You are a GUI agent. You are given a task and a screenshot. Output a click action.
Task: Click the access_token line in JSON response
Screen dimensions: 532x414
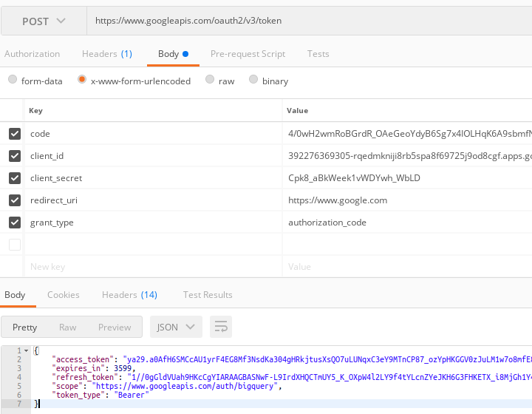292,359
